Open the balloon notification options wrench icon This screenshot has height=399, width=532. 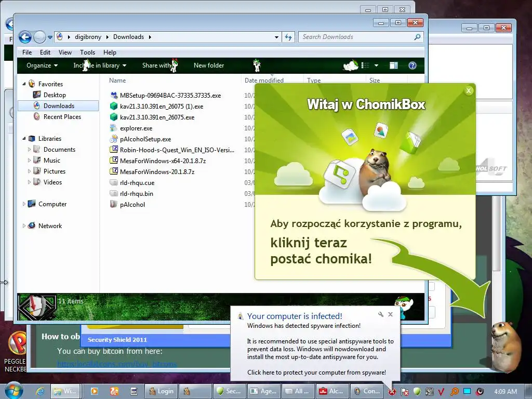coord(381,314)
